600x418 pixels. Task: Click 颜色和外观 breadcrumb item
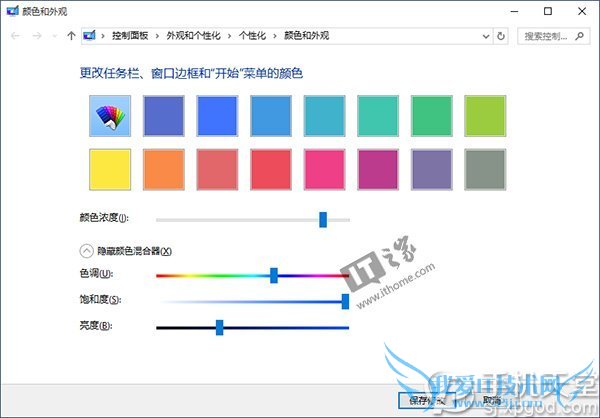(307, 36)
